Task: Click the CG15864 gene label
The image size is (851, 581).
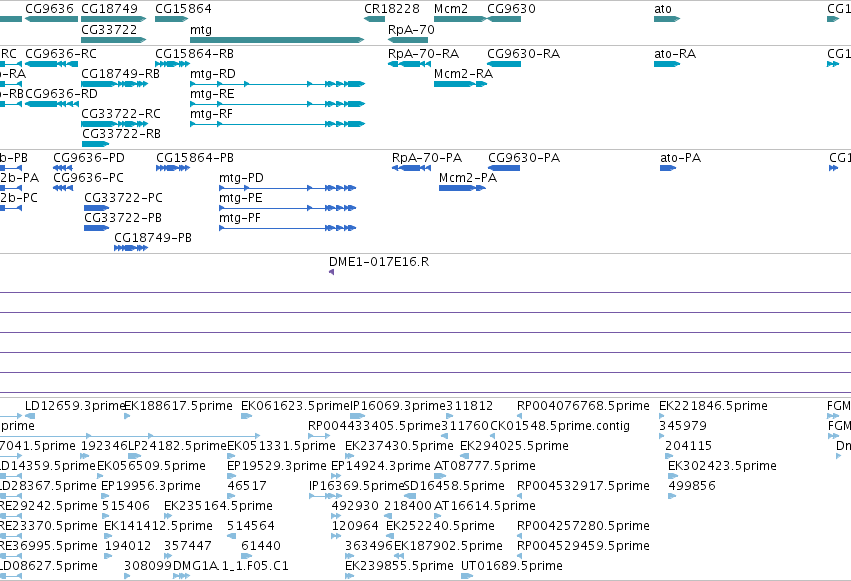Action: [x=183, y=9]
